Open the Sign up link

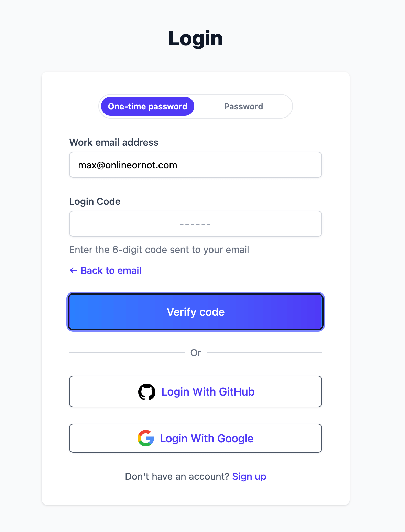[x=249, y=476]
